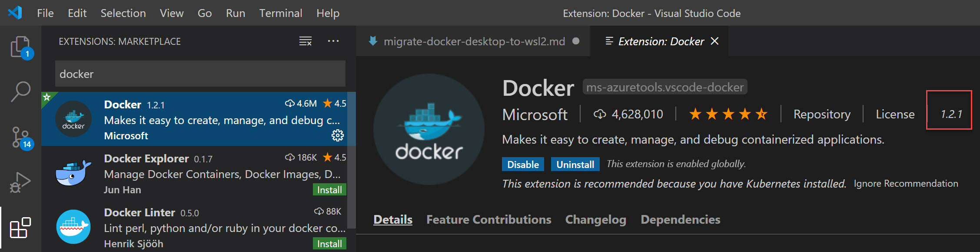Screen dimensions: 980x252
Task: Open the Selection menu
Action: click(x=123, y=13)
